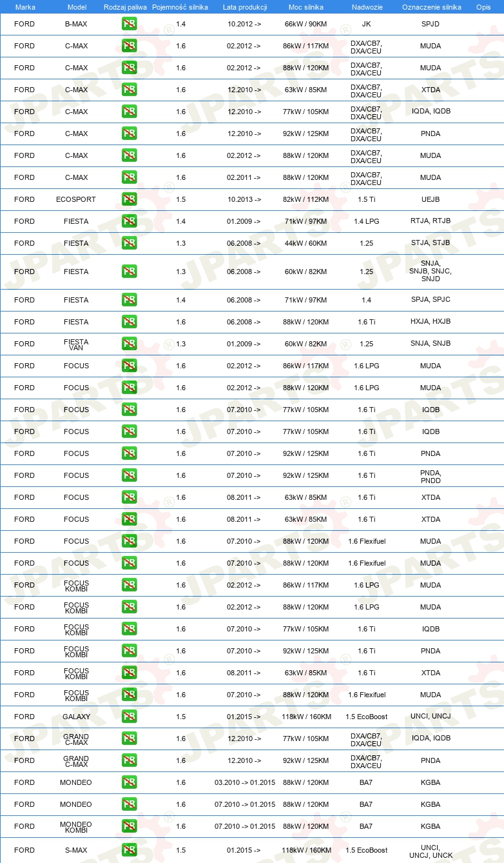Click the HXJA, HXJB engine code cell
The height and width of the screenshot is (863, 504).
(431, 322)
